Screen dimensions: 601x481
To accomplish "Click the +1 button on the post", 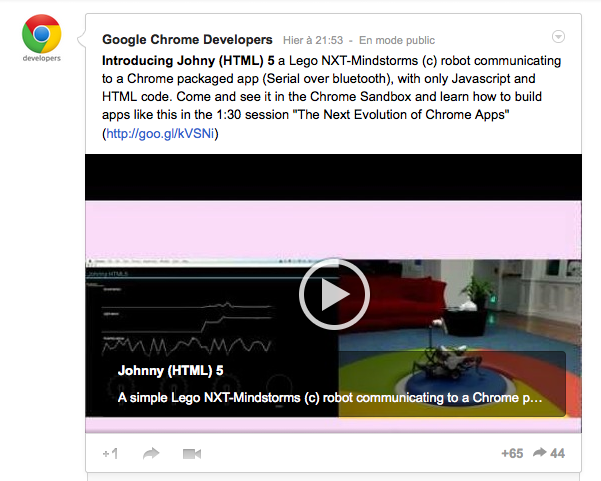I will pyautogui.click(x=110, y=454).
